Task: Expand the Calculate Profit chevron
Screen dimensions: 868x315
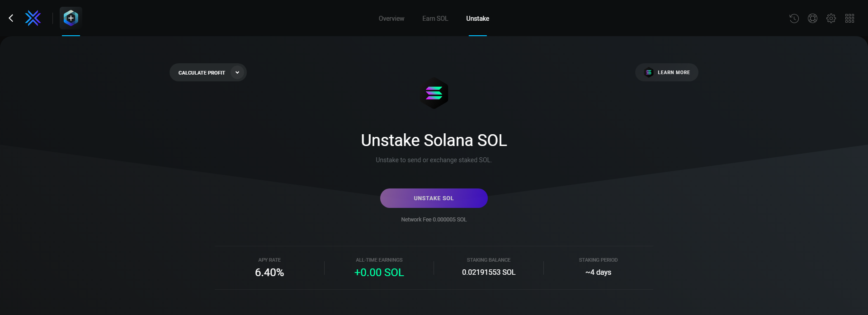Action: coord(237,72)
